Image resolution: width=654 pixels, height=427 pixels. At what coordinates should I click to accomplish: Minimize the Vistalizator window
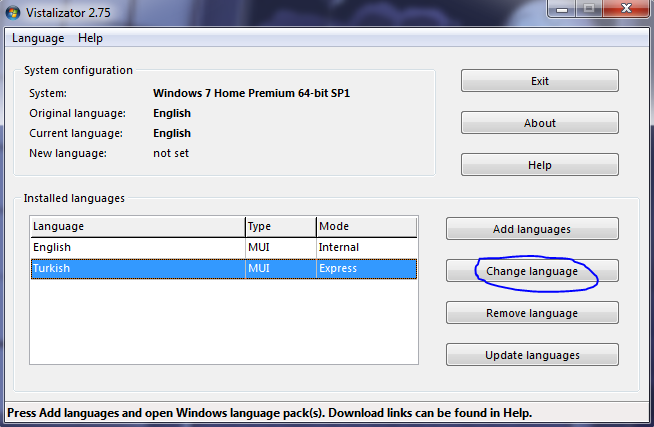(562, 8)
